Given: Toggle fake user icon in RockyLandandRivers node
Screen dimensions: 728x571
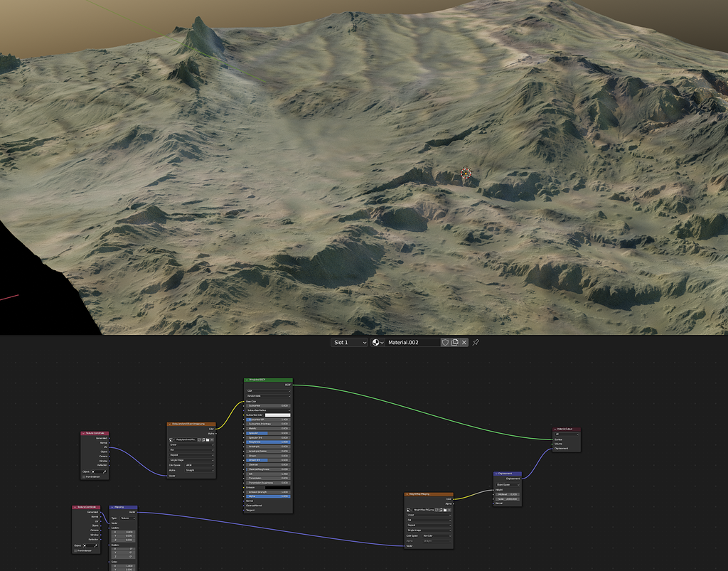Looking at the screenshot, I should 199,439.
